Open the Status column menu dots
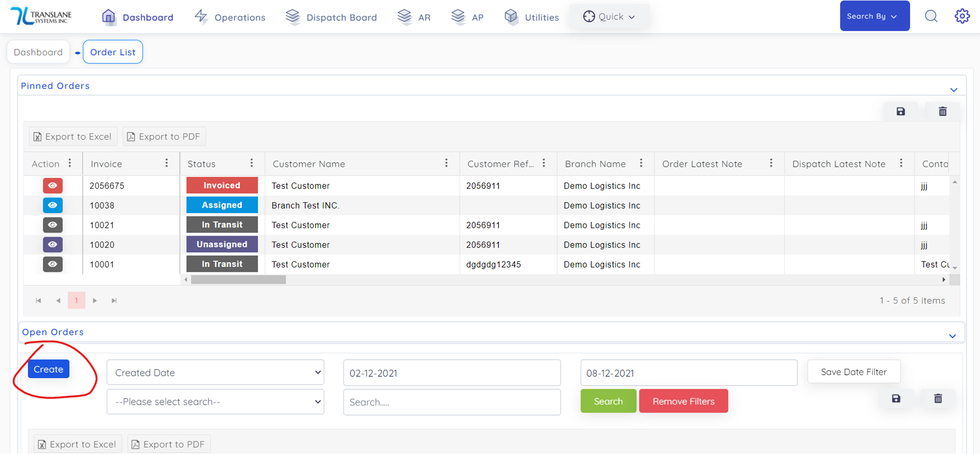Viewport: 980px width, 454px height. pos(252,164)
